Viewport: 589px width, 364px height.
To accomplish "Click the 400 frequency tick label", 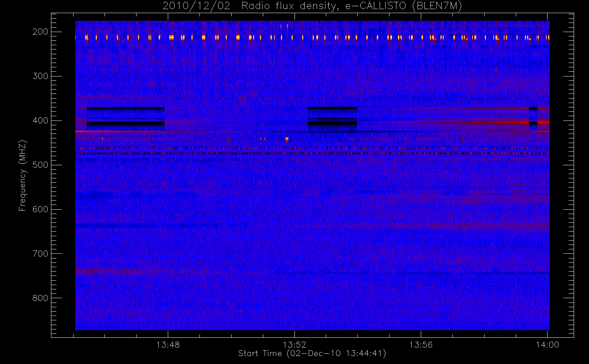I will tap(40, 120).
